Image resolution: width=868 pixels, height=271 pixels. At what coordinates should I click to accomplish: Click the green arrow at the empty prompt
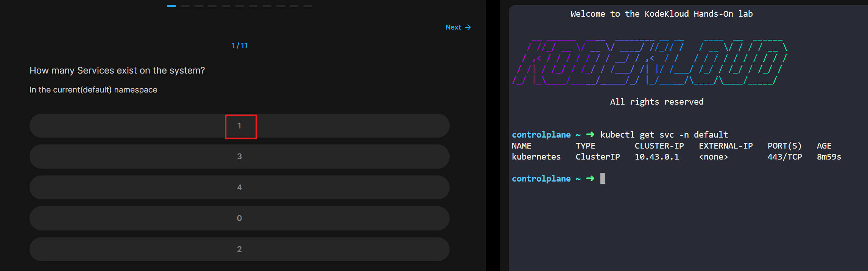point(590,179)
